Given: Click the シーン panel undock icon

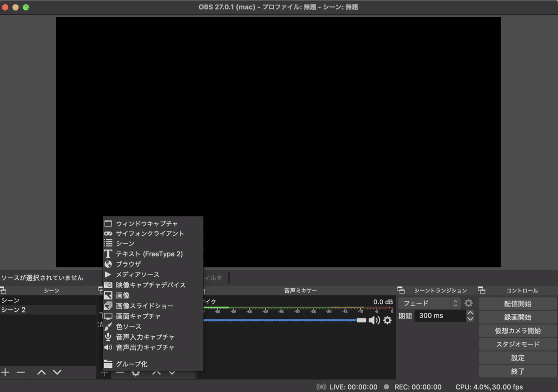Looking at the screenshot, I should 4,290.
